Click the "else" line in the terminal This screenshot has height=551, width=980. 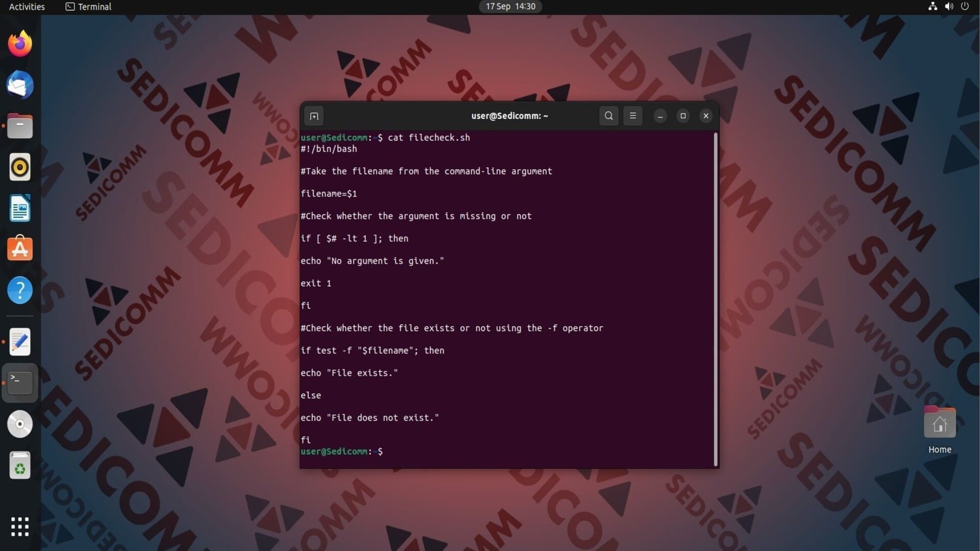[311, 396]
